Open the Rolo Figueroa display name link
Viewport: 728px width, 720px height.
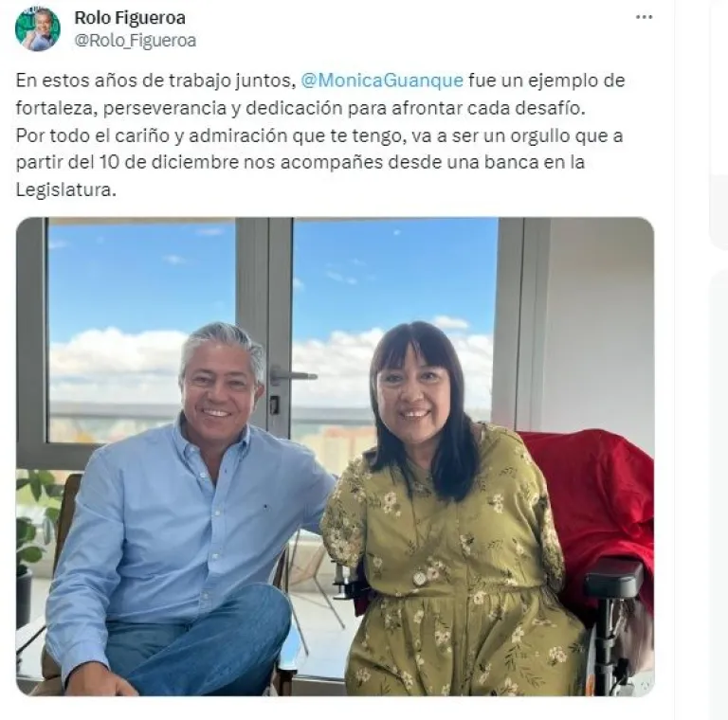(130, 18)
